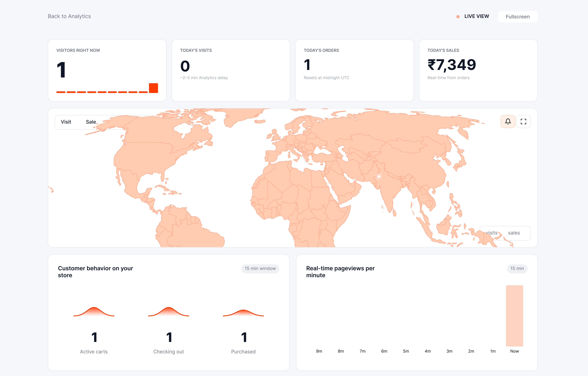The width and height of the screenshot is (588, 376).
Task: Click the ₹7,349 sales figure
Action: tap(452, 65)
